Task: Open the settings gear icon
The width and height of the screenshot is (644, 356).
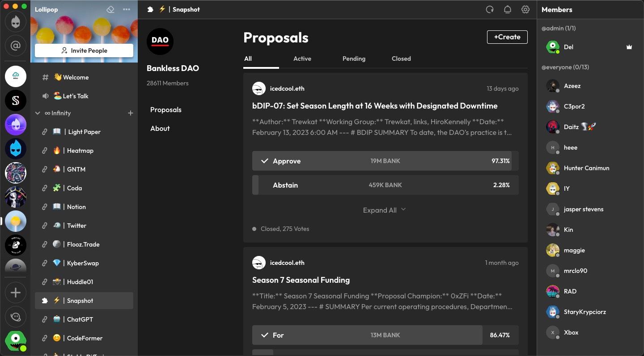Action: 525,9
